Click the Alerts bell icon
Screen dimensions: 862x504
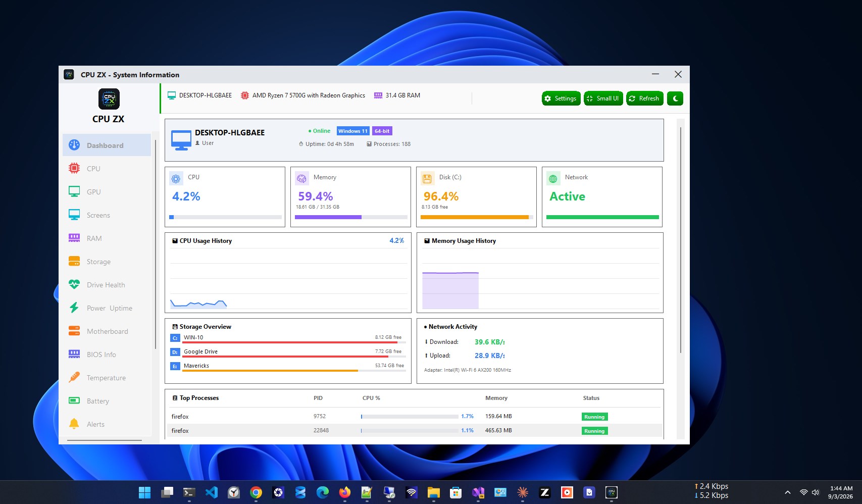74,424
